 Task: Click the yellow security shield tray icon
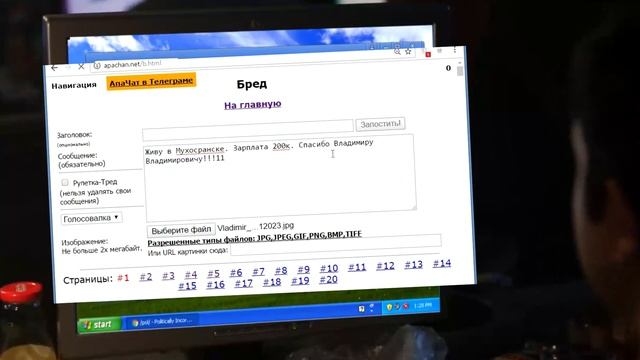click(x=389, y=307)
